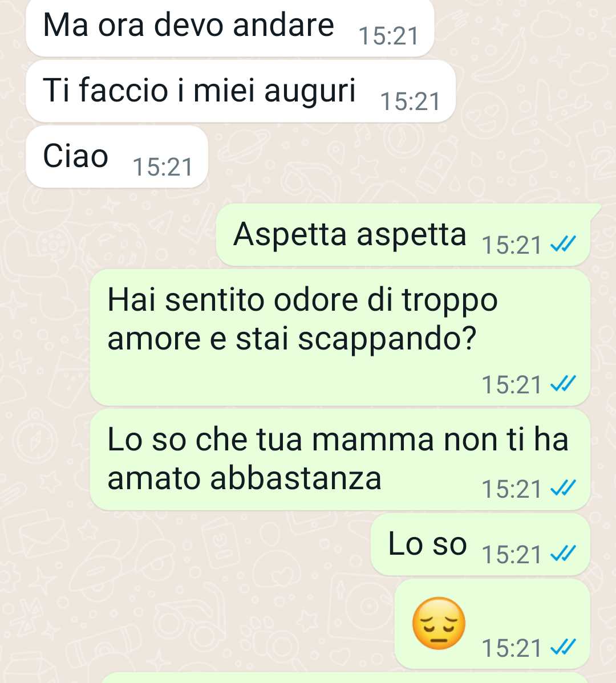Tap double check on 'amato abbastanza' message
The image size is (616, 683).
click(x=564, y=488)
